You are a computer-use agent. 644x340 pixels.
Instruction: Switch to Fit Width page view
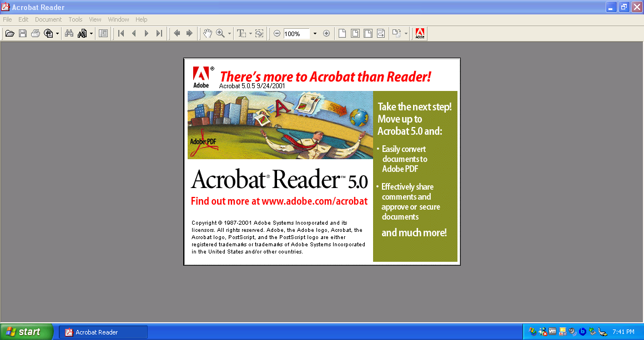(x=368, y=33)
